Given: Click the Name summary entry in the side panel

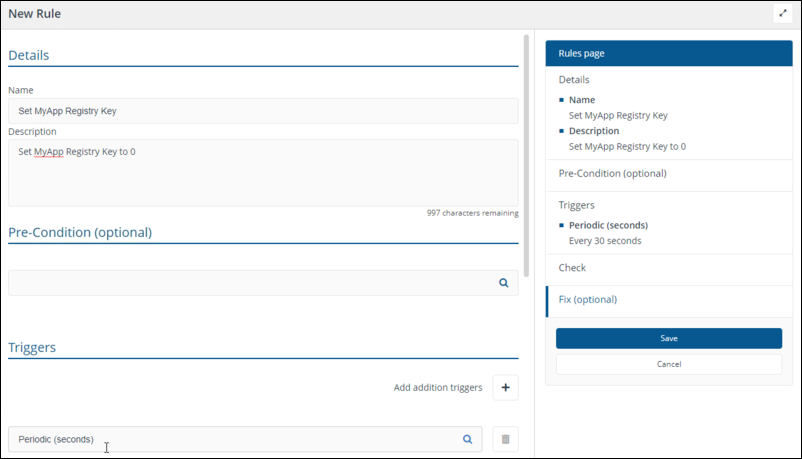Looking at the screenshot, I should 581,100.
